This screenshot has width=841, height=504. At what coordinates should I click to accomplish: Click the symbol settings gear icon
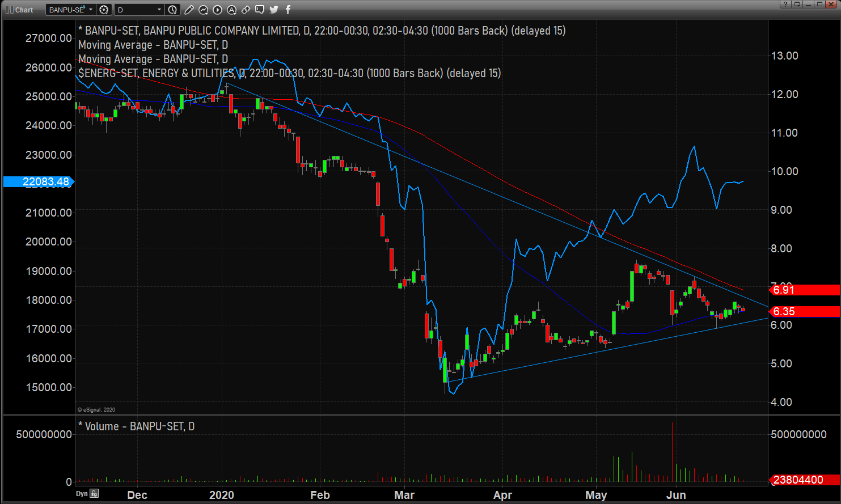point(104,10)
